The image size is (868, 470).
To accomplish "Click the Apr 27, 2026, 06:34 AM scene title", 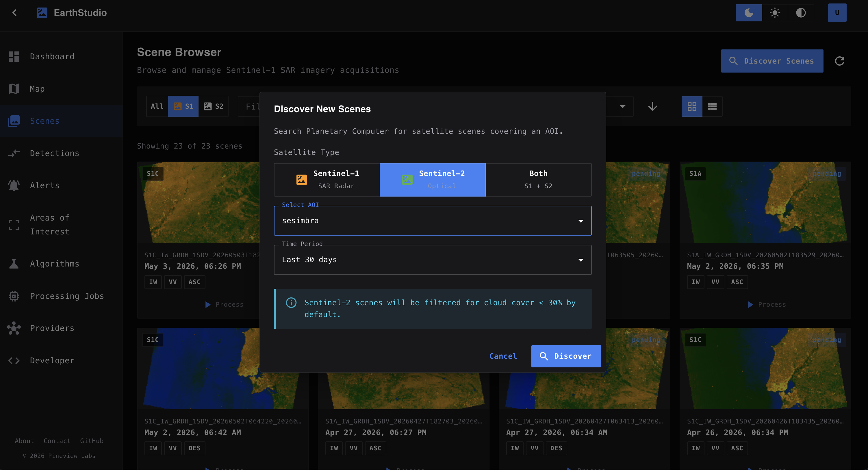I will pyautogui.click(x=557, y=433).
